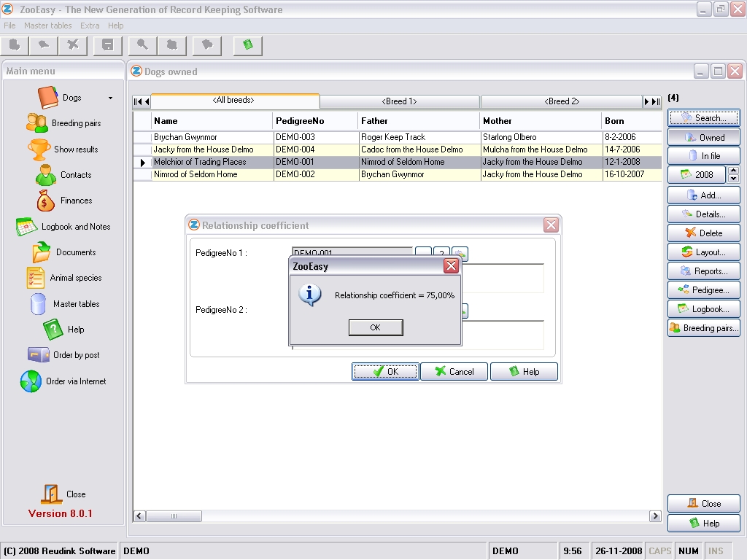The image size is (747, 560).
Task: Open Master tables in the sidebar
Action: [64, 304]
